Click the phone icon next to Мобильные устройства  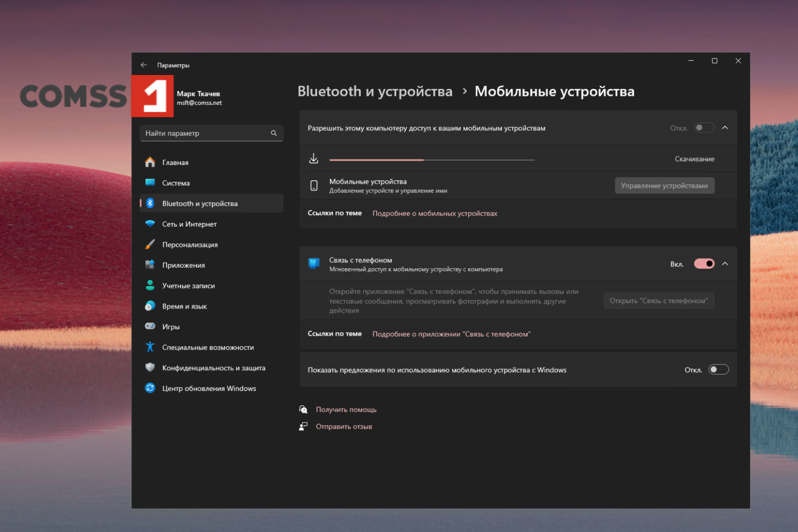(x=314, y=186)
